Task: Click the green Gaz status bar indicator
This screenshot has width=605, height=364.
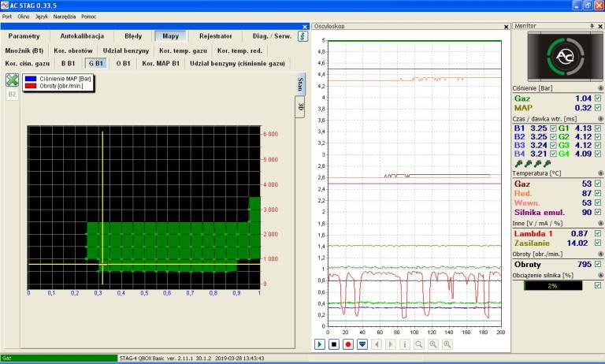Action: point(59,358)
